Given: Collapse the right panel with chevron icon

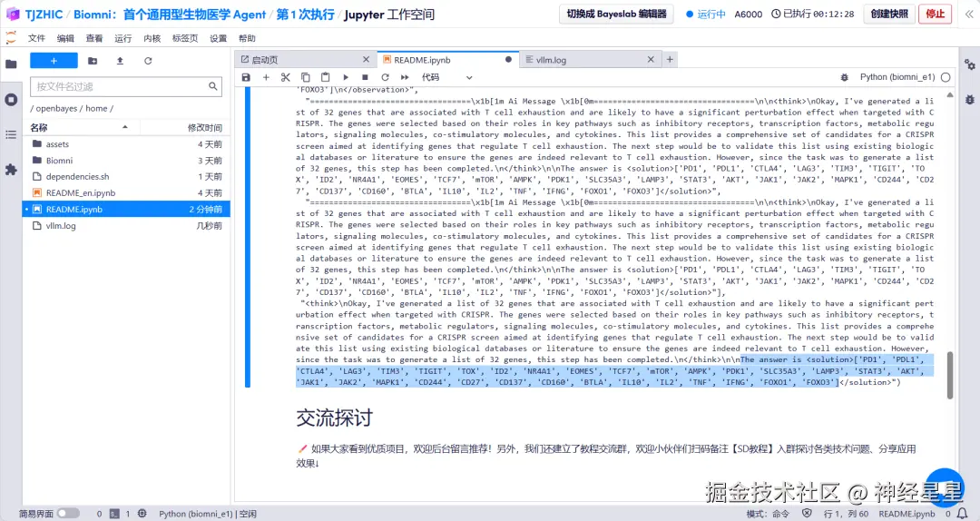Looking at the screenshot, I should click(x=969, y=14).
